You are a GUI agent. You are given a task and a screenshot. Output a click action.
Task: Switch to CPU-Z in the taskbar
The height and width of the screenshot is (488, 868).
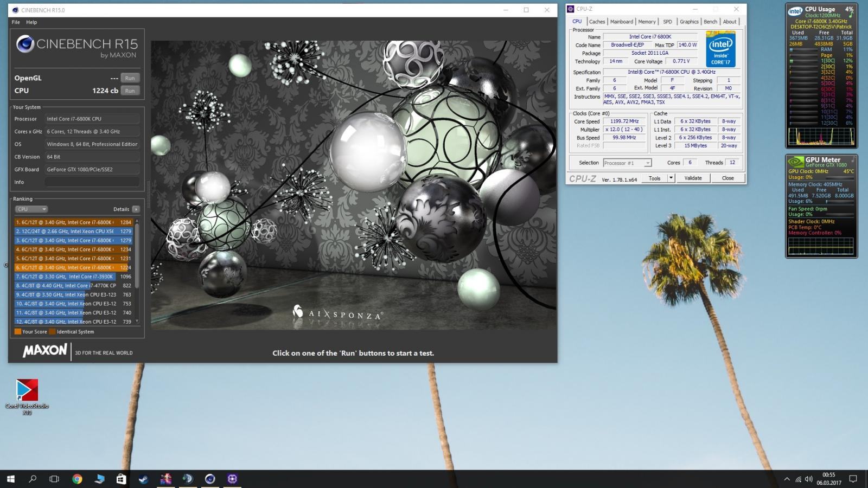(232, 479)
